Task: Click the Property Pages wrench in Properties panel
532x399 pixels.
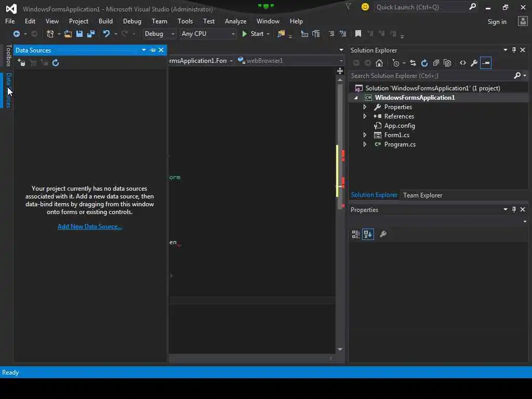Action: tap(383, 234)
